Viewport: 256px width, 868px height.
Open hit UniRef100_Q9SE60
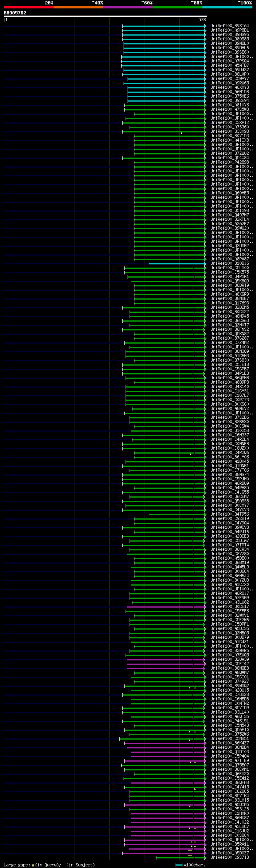tap(230, 52)
